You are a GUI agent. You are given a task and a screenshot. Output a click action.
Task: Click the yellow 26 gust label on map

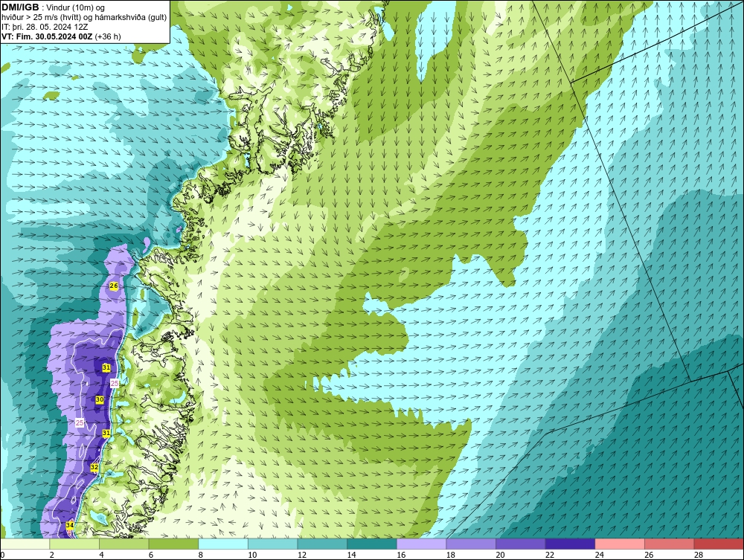(x=113, y=286)
